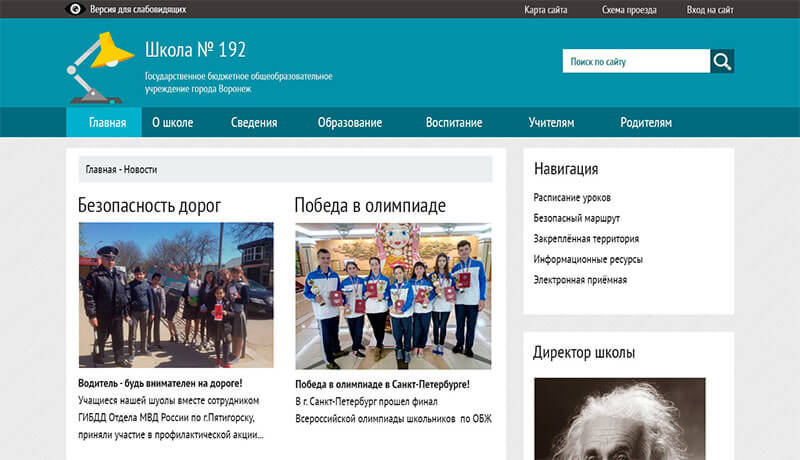800x460 pixels.
Task: Click the search magnifier icon button
Action: [x=722, y=61]
